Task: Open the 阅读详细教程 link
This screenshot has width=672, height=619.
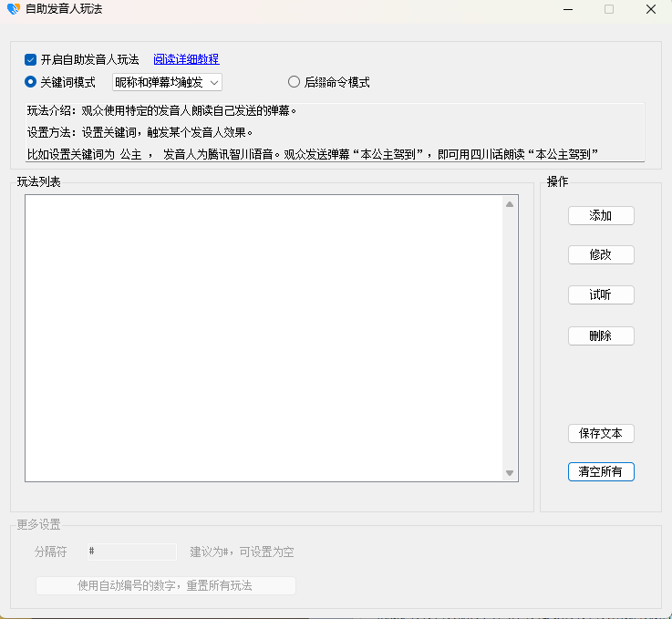Action: [186, 59]
